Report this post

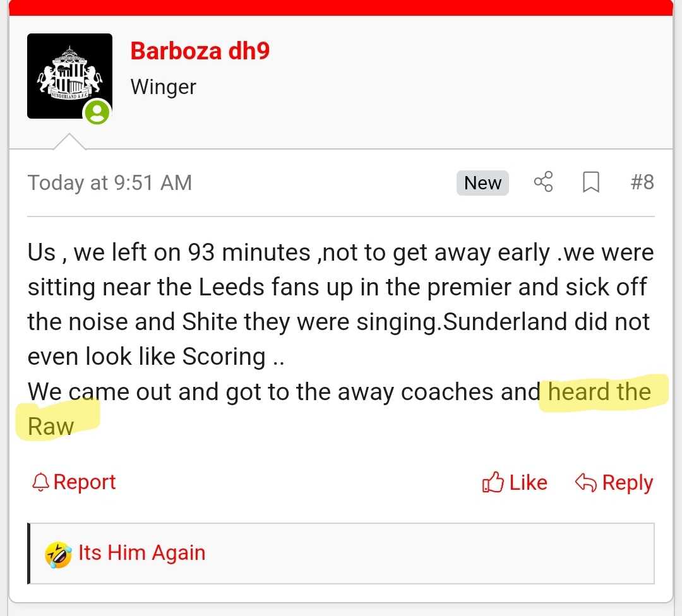74,482
